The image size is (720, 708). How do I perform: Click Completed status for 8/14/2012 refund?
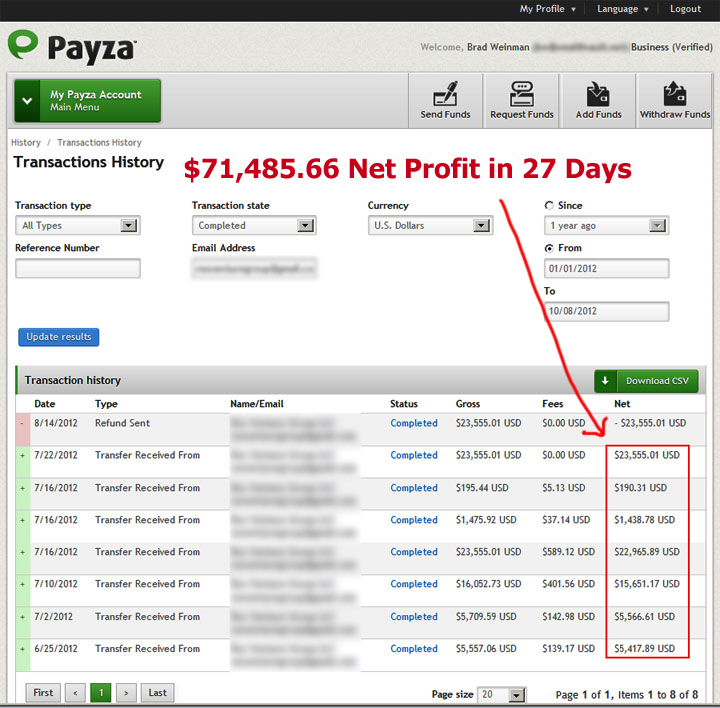414,423
